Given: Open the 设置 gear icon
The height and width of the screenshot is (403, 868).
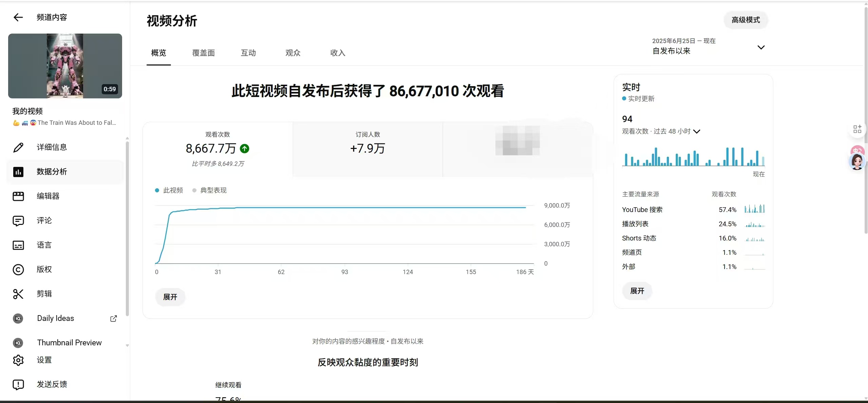Looking at the screenshot, I should [18, 360].
